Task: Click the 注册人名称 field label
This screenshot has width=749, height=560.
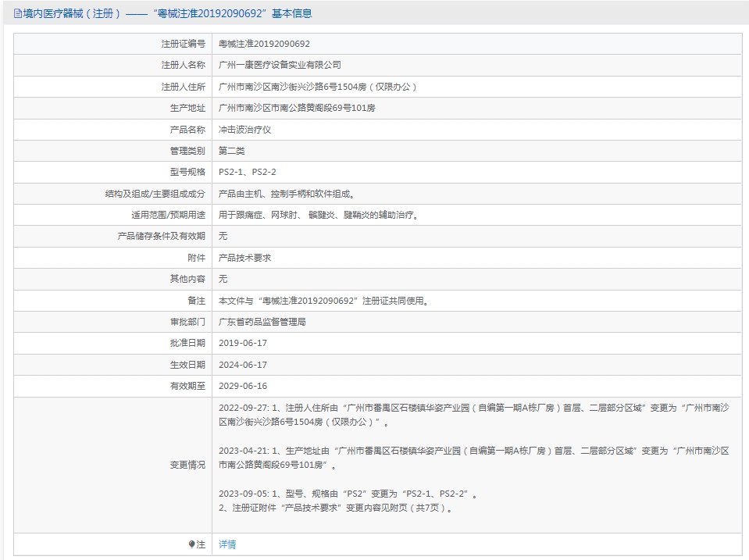Action: click(x=183, y=65)
